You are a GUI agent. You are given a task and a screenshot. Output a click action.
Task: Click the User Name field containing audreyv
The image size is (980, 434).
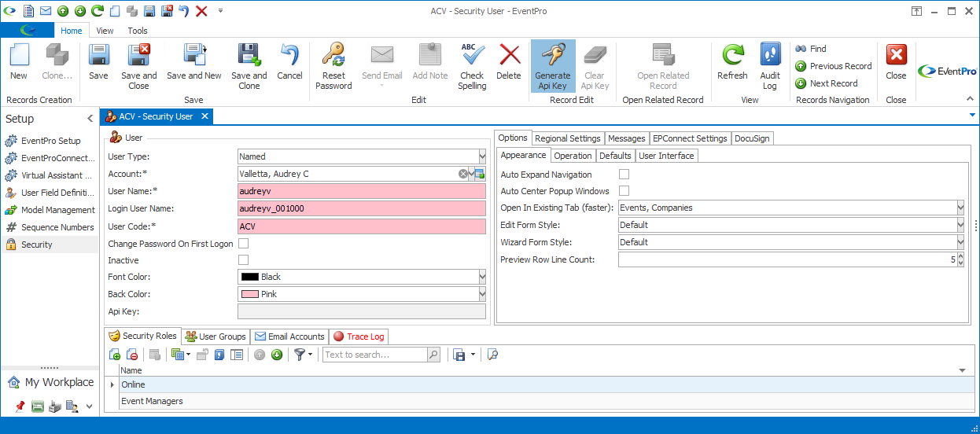tap(362, 191)
